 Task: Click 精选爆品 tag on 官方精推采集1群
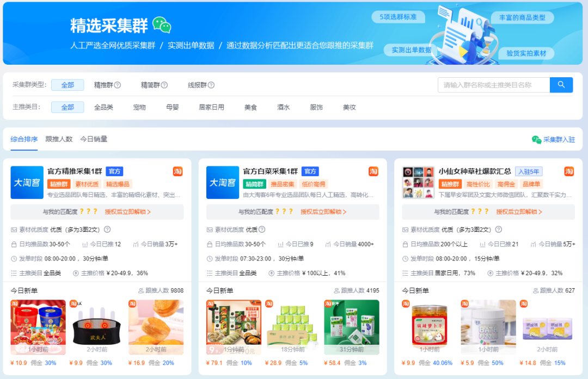(x=118, y=184)
